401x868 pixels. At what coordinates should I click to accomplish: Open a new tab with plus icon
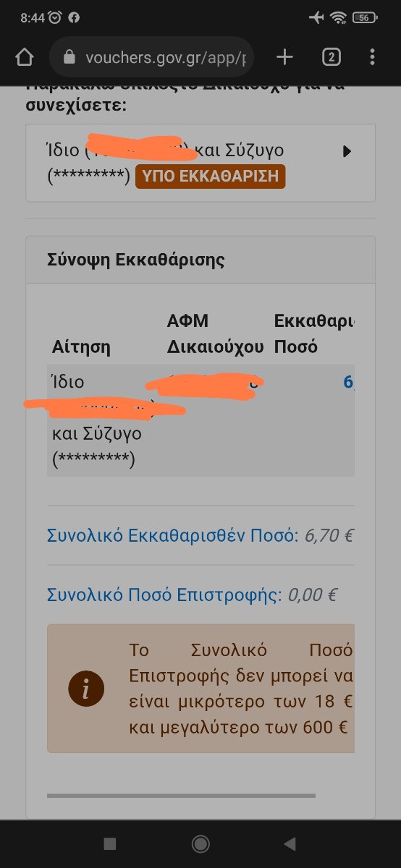[284, 57]
